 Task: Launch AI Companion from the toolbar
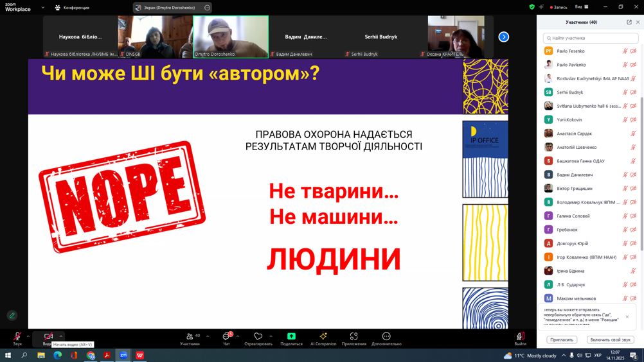click(x=323, y=336)
